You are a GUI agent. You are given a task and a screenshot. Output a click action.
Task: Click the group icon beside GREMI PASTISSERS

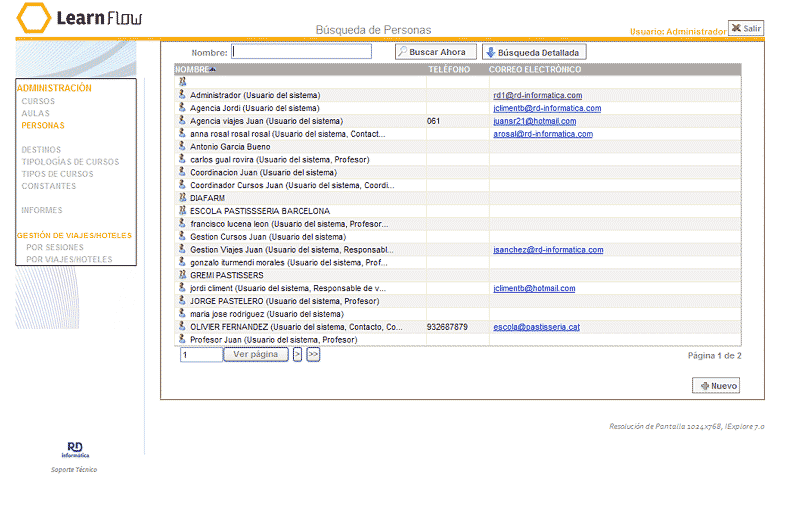pos(182,275)
